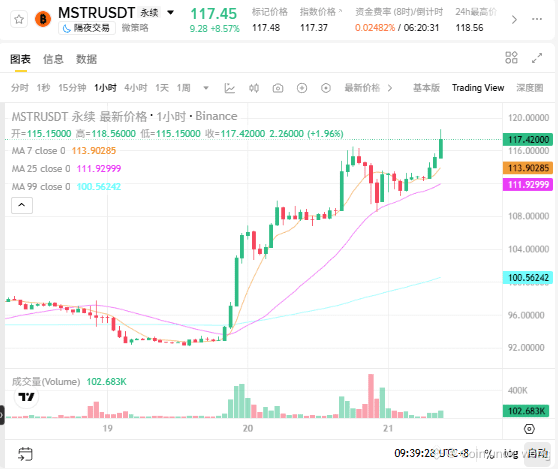Image resolution: width=558 pixels, height=469 pixels.
Task: Select the 1周 interval
Action: pos(184,88)
